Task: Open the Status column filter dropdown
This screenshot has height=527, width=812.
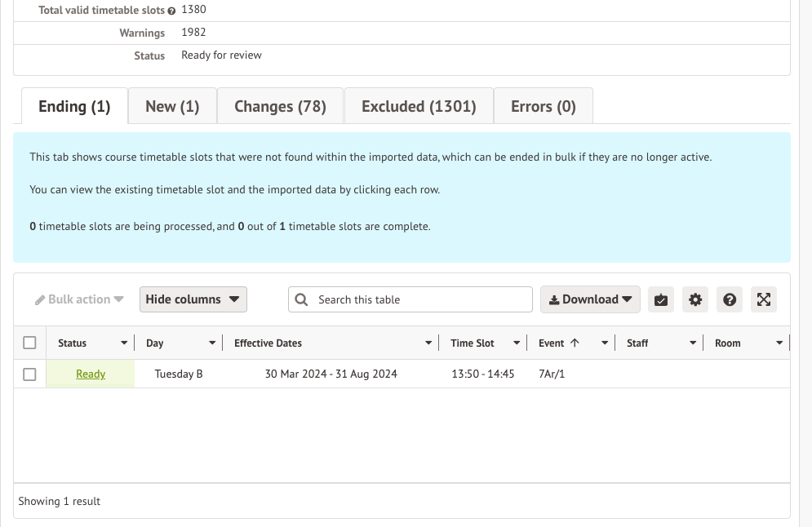Action: [124, 343]
